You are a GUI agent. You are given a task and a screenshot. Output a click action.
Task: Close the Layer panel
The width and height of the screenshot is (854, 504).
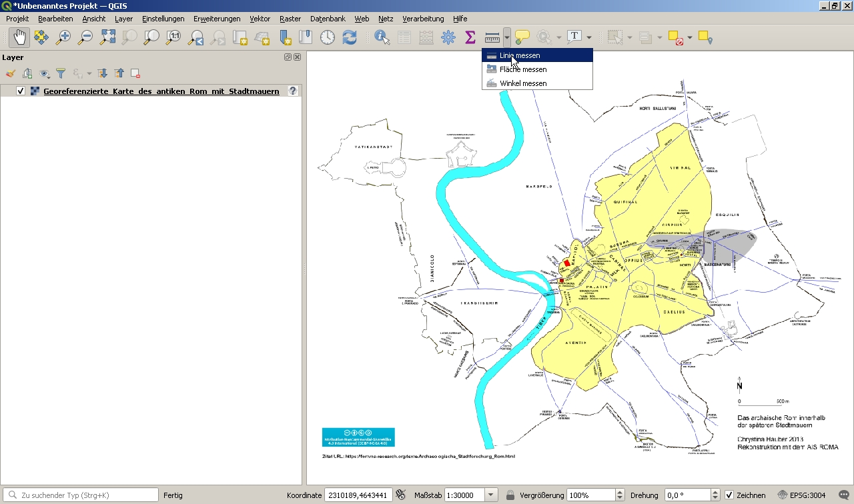(x=297, y=57)
